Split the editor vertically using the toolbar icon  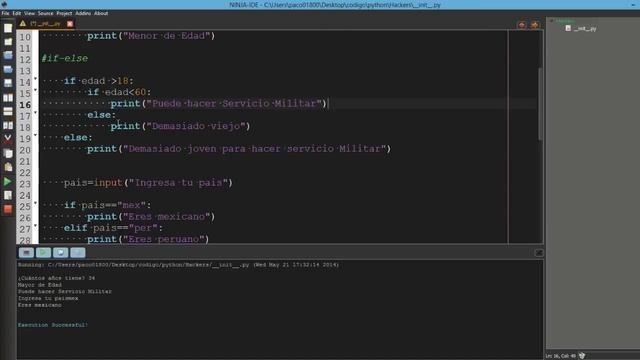pos(8,98)
